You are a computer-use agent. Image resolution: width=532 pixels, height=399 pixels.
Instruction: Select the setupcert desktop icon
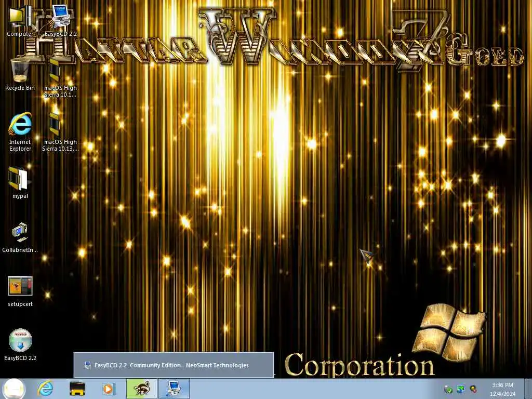[x=20, y=291]
